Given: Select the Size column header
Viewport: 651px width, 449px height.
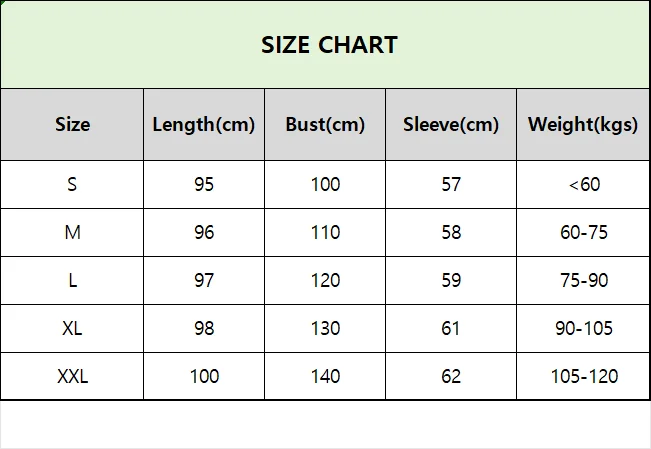Looking at the screenshot, I should coord(72,124).
